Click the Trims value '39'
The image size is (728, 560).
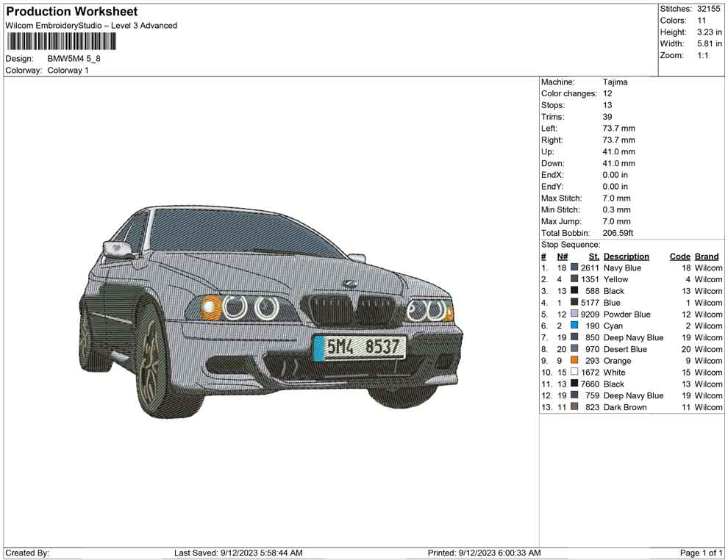tap(607, 117)
